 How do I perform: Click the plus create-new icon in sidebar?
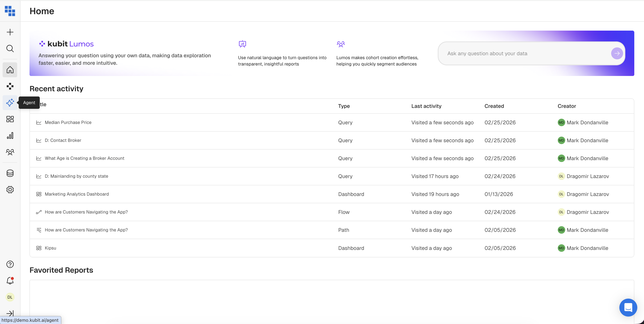(x=10, y=32)
